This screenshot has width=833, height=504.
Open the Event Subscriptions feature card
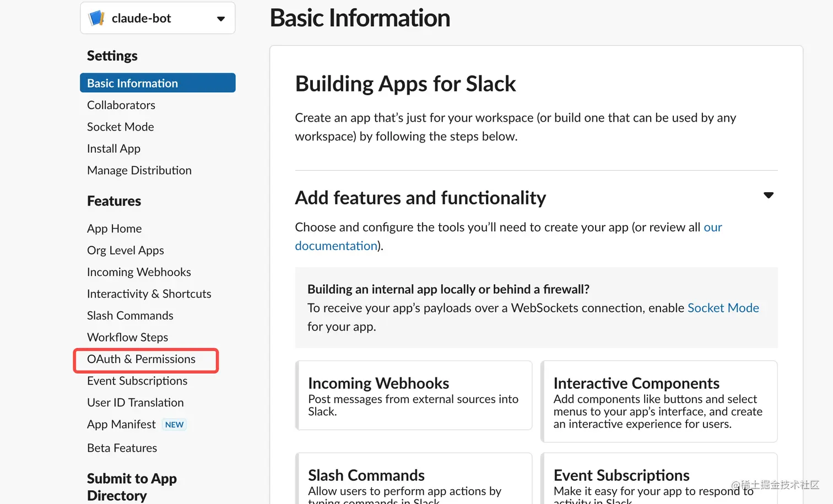click(659, 478)
